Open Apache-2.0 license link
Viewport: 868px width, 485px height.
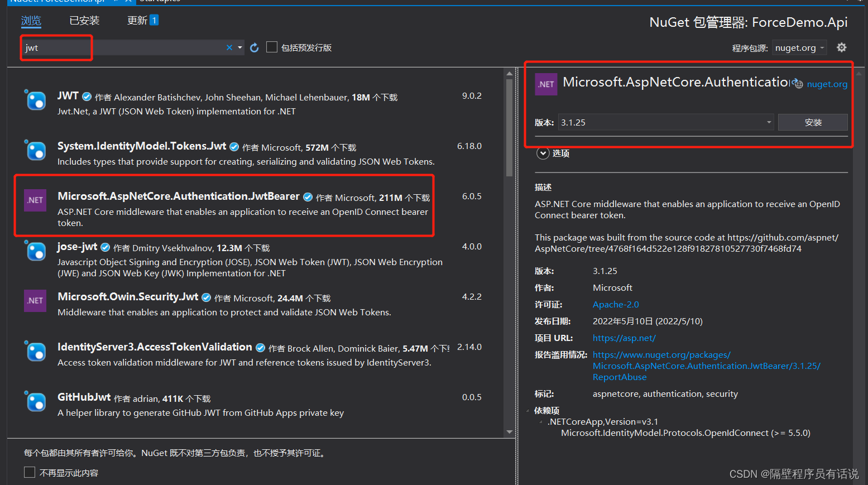(616, 305)
